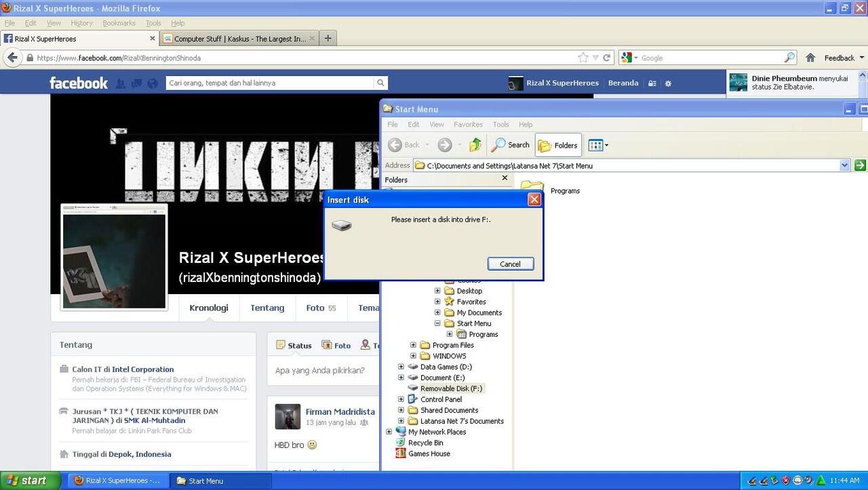The height and width of the screenshot is (490, 868).
Task: Click the Safely Remove Hardware tray icon
Action: pyautogui.click(x=774, y=481)
